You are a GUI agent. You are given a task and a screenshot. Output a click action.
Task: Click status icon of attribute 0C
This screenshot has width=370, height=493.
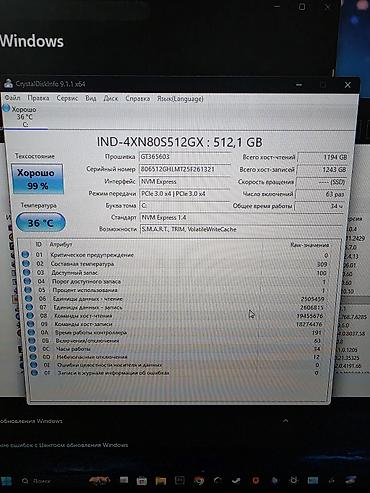pyautogui.click(x=33, y=349)
